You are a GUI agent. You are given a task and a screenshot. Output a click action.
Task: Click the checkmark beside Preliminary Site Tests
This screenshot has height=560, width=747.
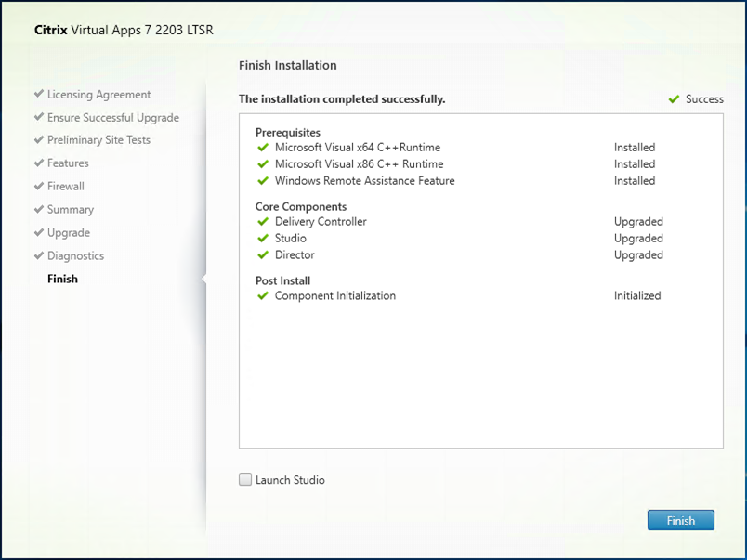tap(39, 139)
